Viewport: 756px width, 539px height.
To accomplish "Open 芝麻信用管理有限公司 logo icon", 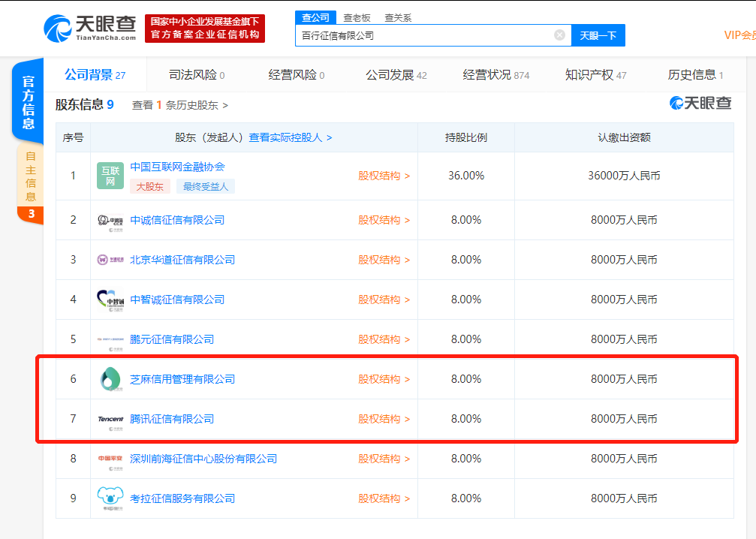I will [x=110, y=379].
